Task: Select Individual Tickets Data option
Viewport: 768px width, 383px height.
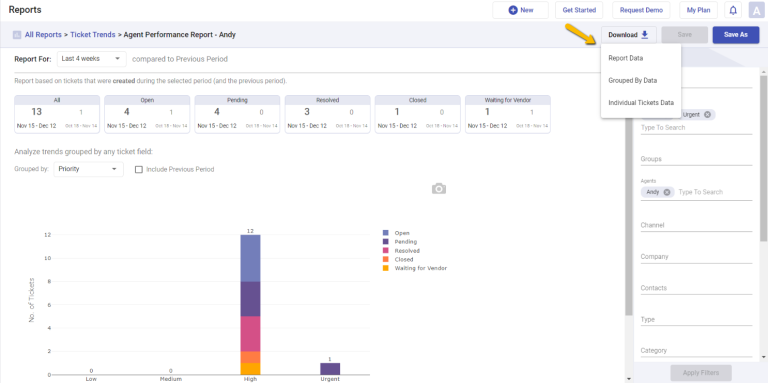Action: click(x=641, y=103)
